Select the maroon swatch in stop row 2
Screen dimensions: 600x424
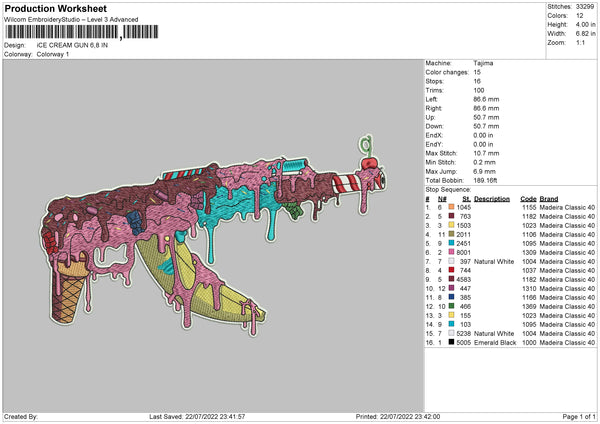pyautogui.click(x=452, y=216)
